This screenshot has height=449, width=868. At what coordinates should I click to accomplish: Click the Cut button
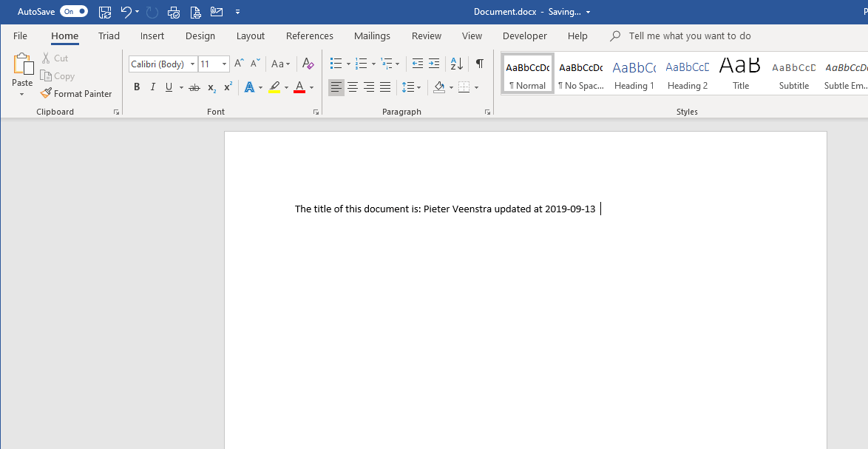(55, 58)
